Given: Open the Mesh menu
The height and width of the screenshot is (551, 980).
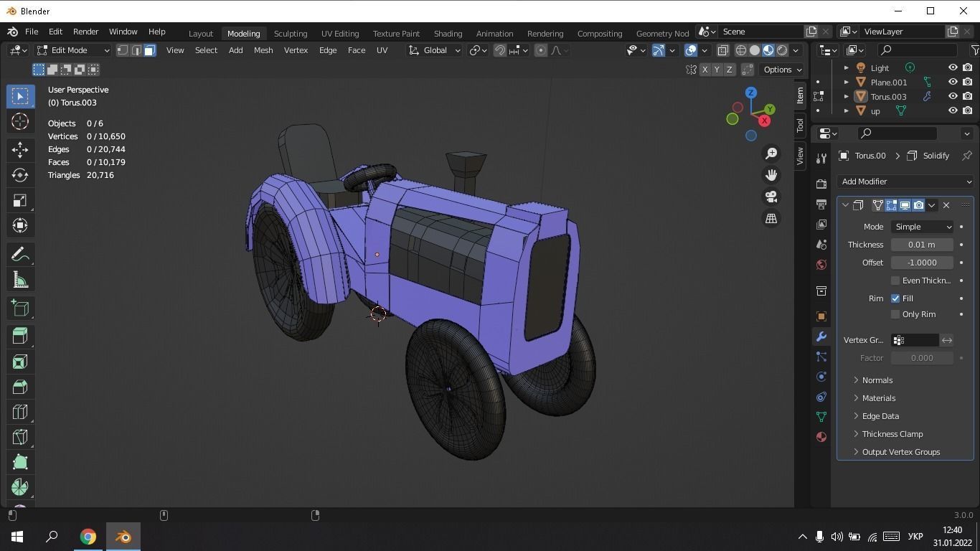Looking at the screenshot, I should pyautogui.click(x=263, y=50).
